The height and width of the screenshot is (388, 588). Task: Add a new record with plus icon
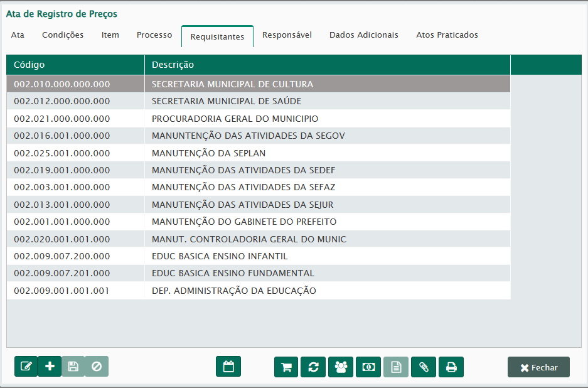(x=50, y=367)
